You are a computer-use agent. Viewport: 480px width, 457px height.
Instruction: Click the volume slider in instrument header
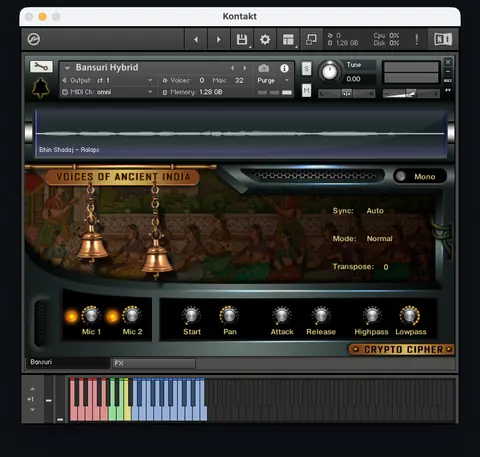[411, 94]
